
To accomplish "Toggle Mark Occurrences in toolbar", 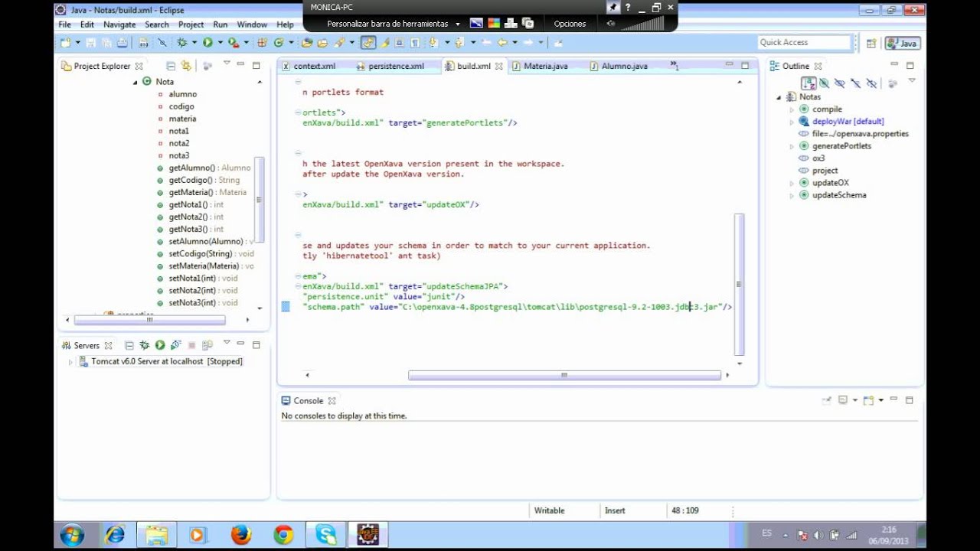I will 384,43.
